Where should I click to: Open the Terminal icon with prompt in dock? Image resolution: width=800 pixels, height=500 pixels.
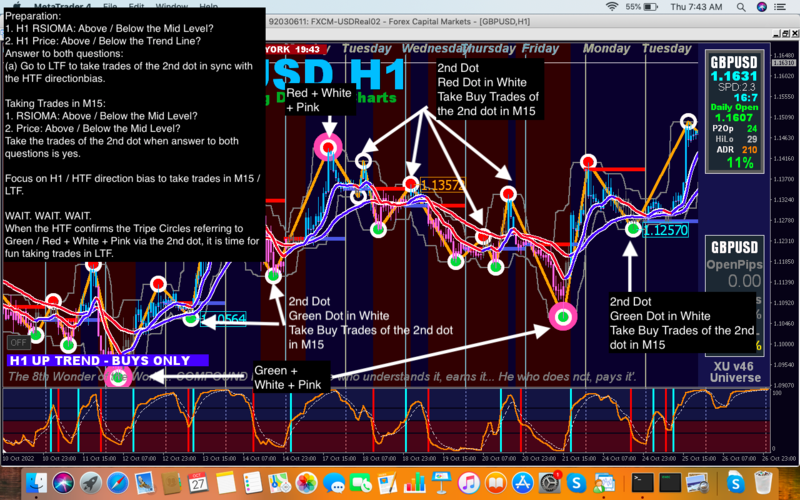(x=643, y=482)
